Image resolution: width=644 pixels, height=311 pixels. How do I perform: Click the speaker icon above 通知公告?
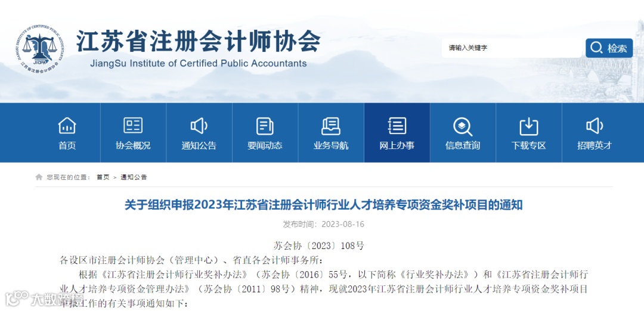point(199,126)
